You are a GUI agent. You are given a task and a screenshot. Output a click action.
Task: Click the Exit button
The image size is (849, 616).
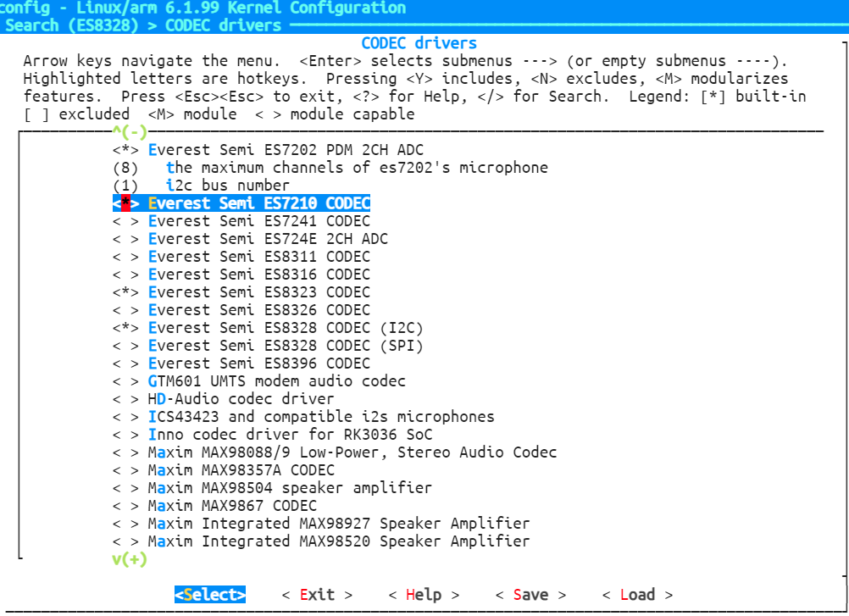click(x=317, y=595)
